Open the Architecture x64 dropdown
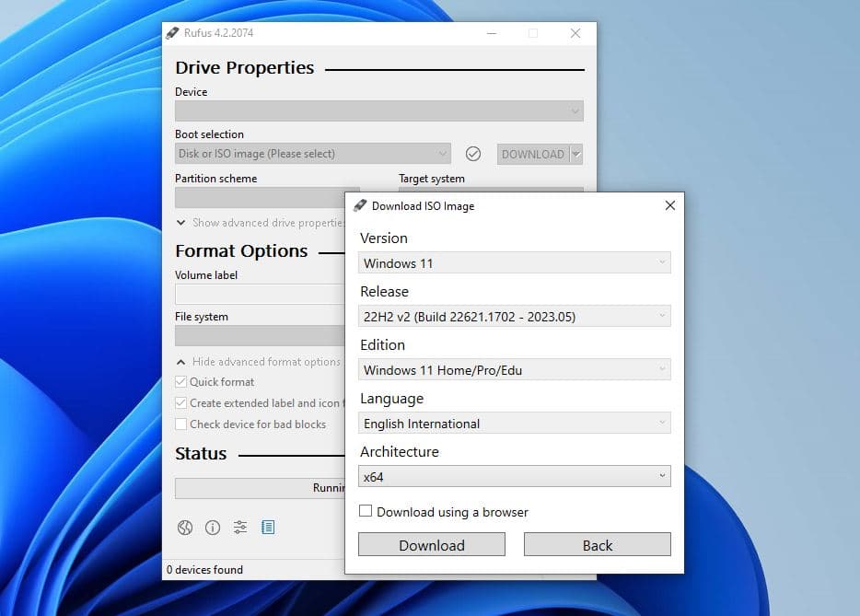The image size is (860, 616). tap(514, 477)
